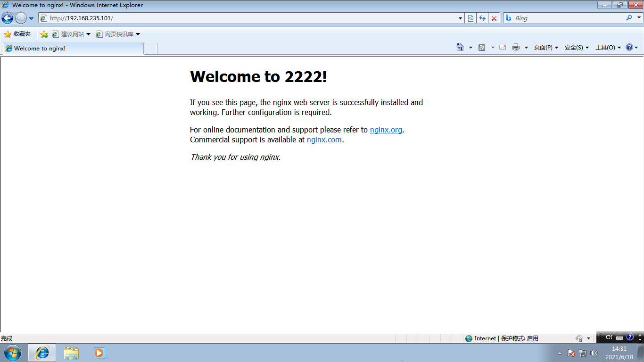The width and height of the screenshot is (644, 362).
Task: Stop loading with the red X icon
Action: pyautogui.click(x=494, y=18)
